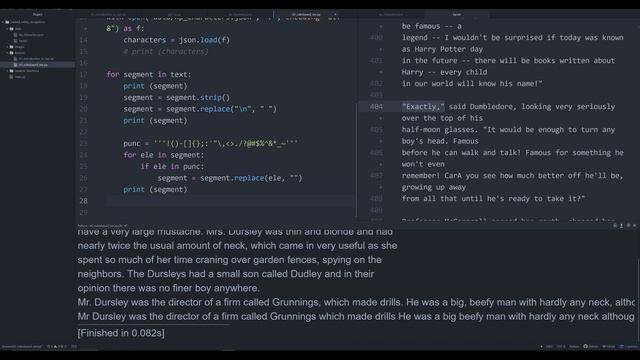Viewport: 640px width, 360px height.
Task: Click highlighted "Exactly," text in right pane
Action: pyautogui.click(x=423, y=107)
